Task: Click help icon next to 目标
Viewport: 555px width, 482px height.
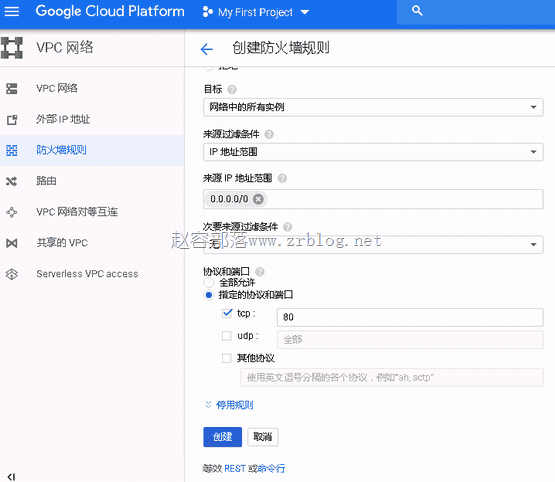Action: (232, 90)
